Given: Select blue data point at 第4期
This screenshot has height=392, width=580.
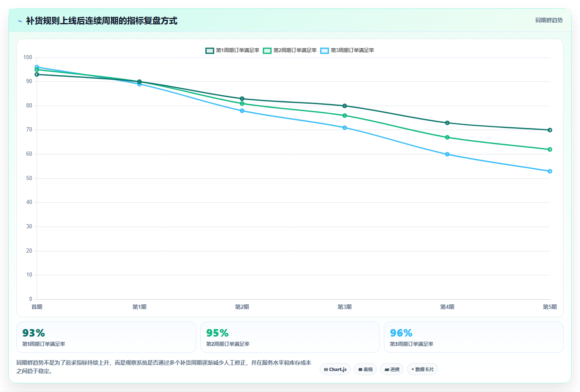Looking at the screenshot, I should click(447, 154).
